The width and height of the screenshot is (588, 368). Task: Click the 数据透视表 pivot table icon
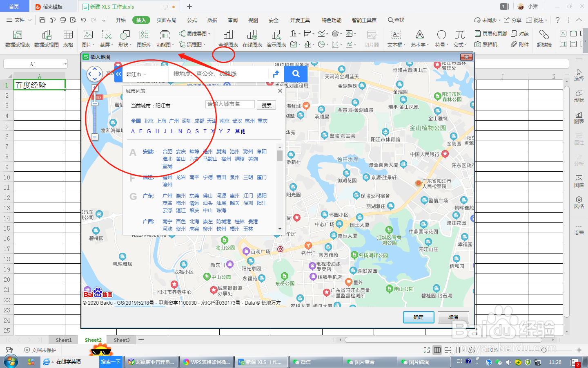coord(17,35)
